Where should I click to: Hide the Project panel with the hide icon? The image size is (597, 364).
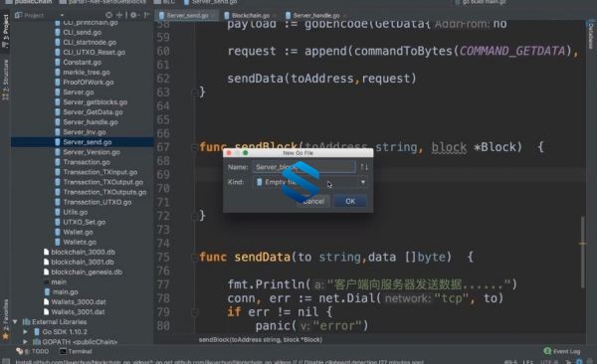(x=146, y=15)
